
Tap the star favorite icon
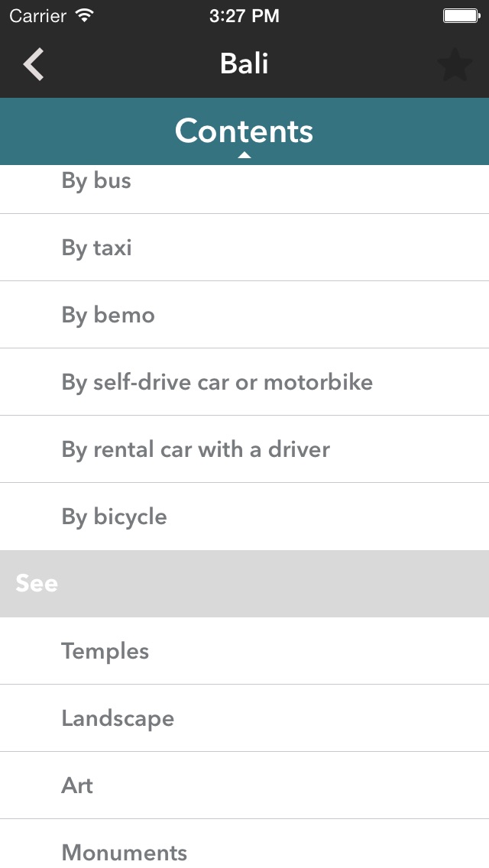pos(455,65)
